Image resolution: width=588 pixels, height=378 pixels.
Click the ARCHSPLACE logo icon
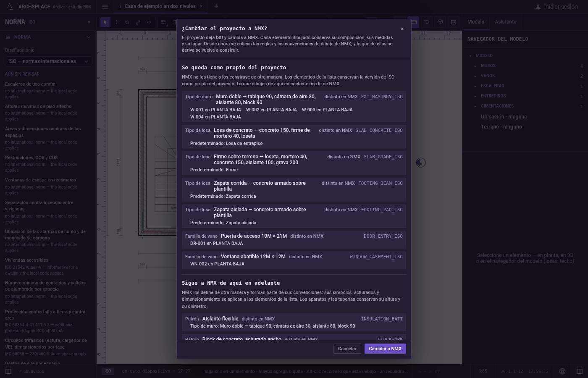[x=10, y=7]
